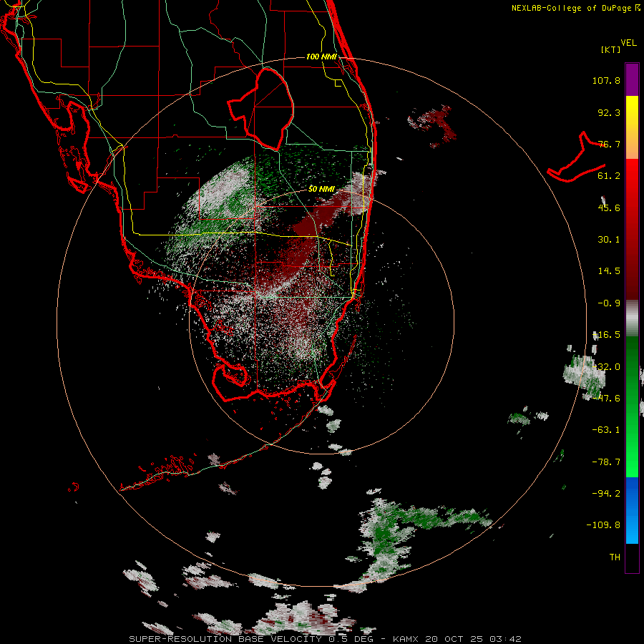
Task: Click the 107.8 velocity scale value
Action: 606,80
